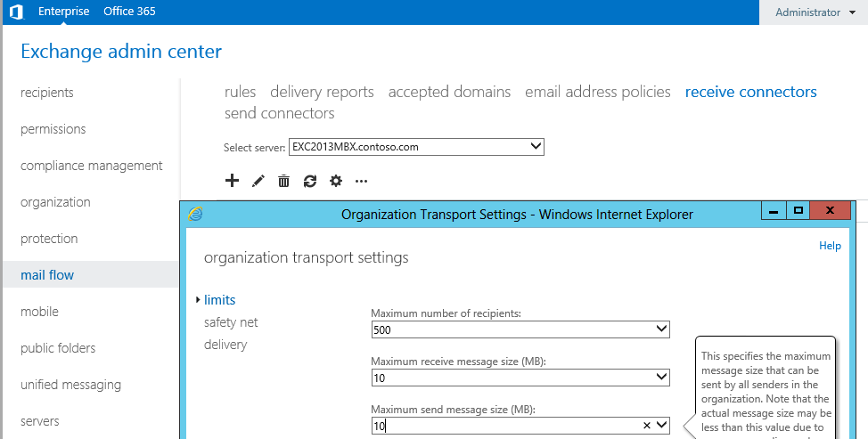Switch to the send connectors tab

click(x=279, y=113)
